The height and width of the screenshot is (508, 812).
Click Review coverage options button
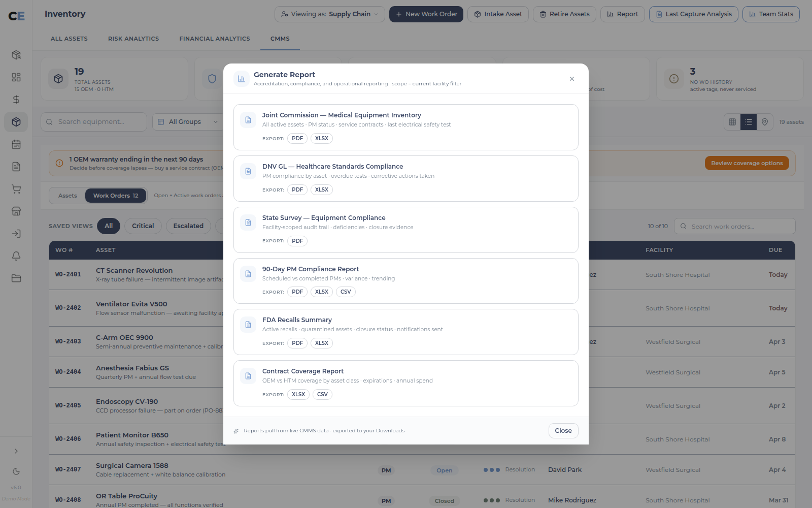pos(747,163)
